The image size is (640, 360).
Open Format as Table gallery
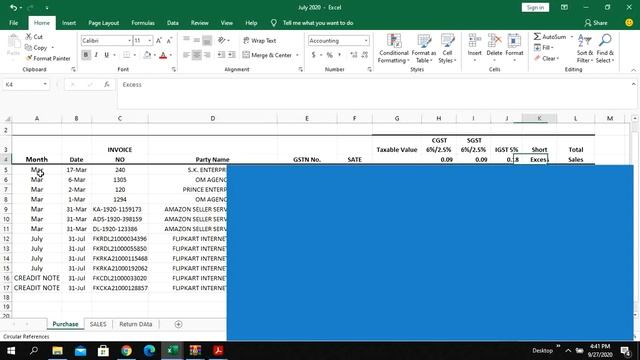(424, 49)
